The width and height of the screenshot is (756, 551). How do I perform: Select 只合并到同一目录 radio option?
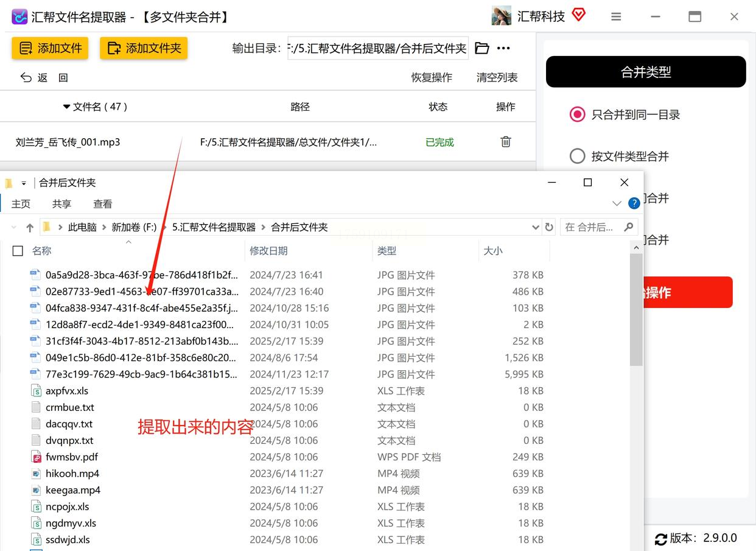[x=577, y=114]
